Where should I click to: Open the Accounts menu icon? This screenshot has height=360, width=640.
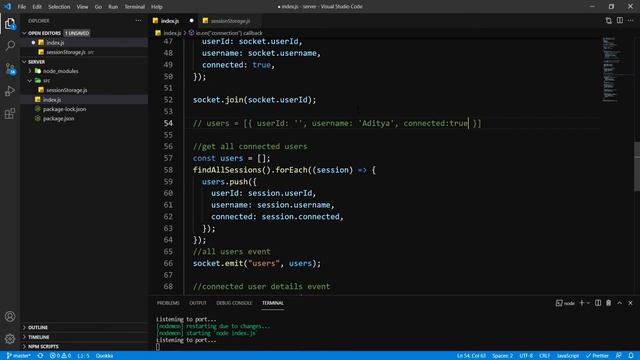[x=10, y=316]
